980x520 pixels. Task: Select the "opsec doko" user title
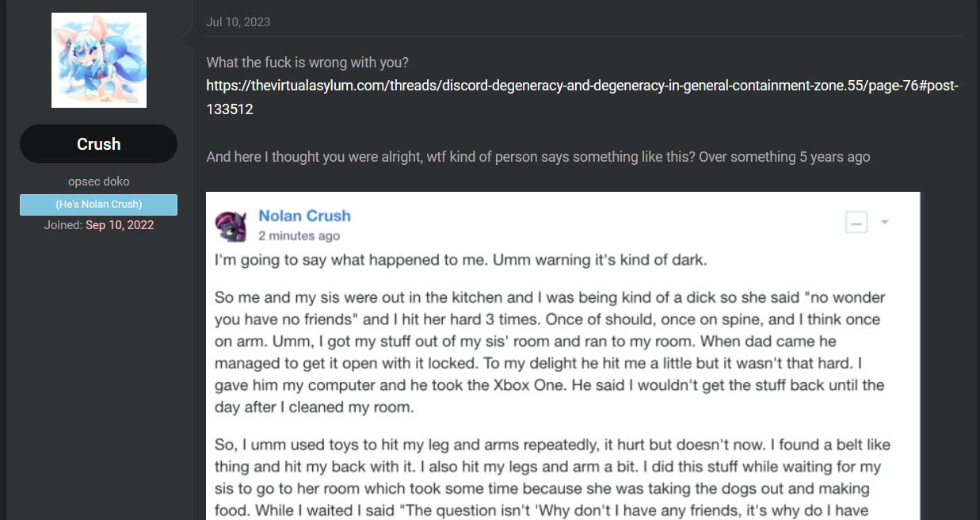click(99, 182)
